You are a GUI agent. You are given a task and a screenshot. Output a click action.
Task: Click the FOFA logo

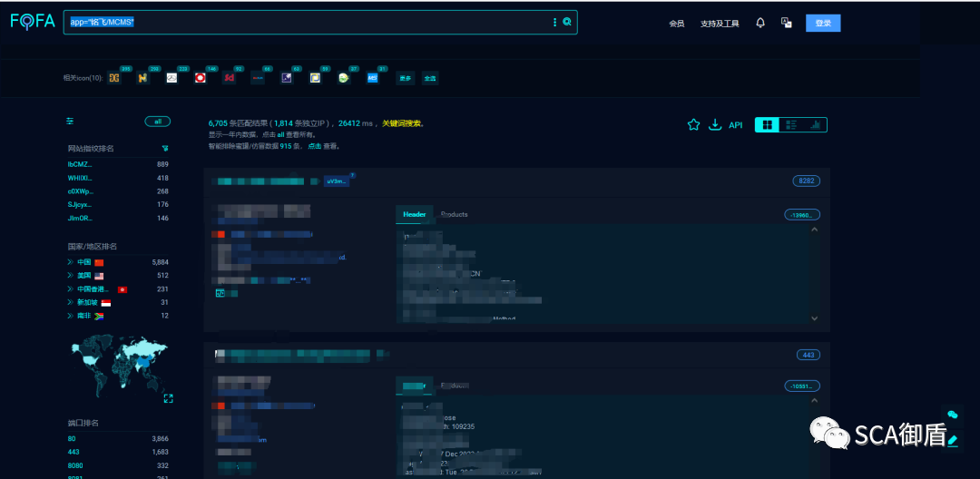(x=33, y=22)
